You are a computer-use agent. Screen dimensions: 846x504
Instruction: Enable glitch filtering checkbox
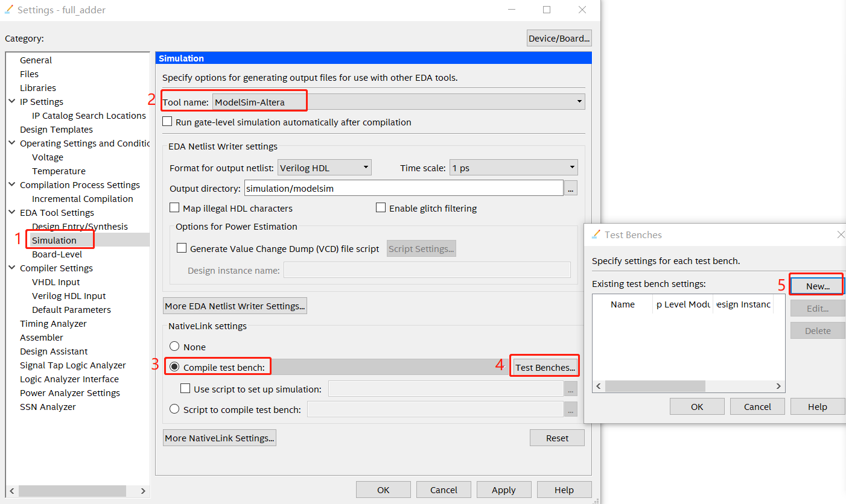(x=381, y=208)
